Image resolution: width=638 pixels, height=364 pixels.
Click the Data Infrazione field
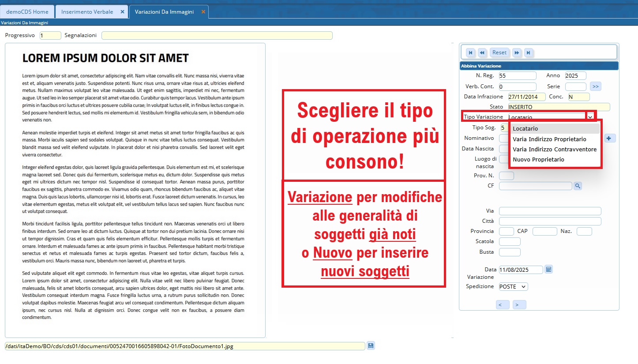point(527,97)
